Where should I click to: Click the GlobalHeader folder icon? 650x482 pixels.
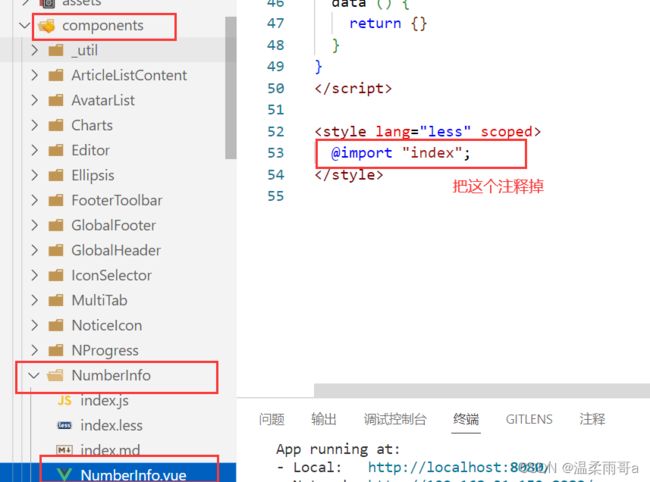tap(56, 250)
